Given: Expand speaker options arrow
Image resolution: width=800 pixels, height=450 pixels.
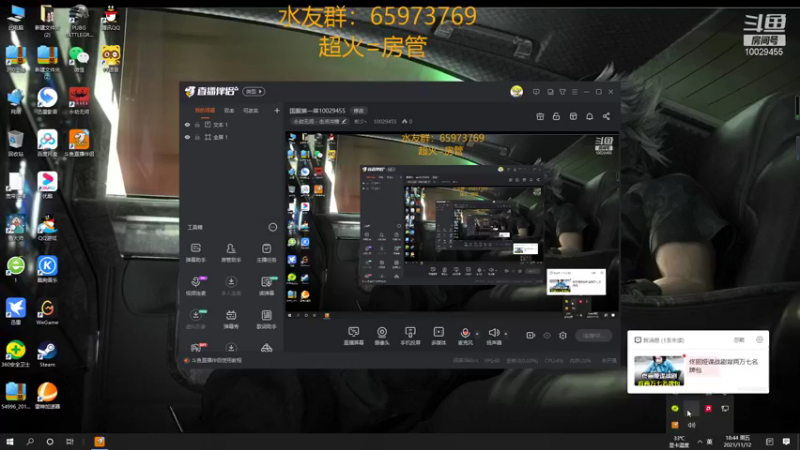Looking at the screenshot, I should point(506,334).
